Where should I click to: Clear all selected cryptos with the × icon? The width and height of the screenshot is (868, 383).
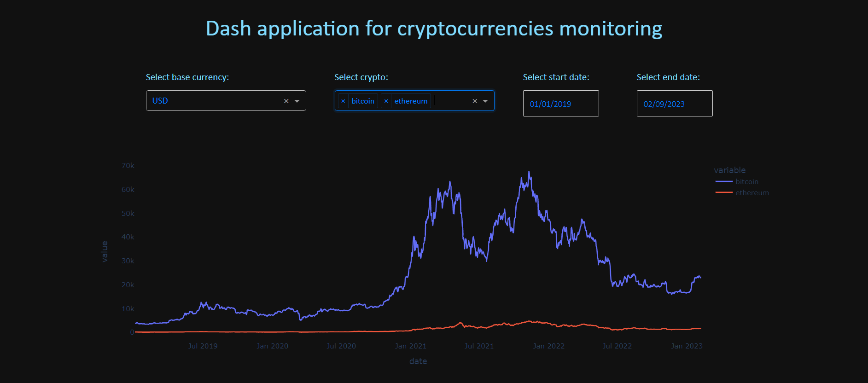(x=475, y=100)
